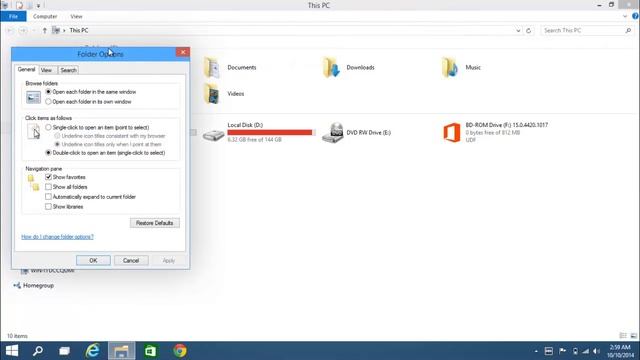This screenshot has height=360, width=640.
Task: Open Explorer help question mark icon
Action: pyautogui.click(x=635, y=16)
